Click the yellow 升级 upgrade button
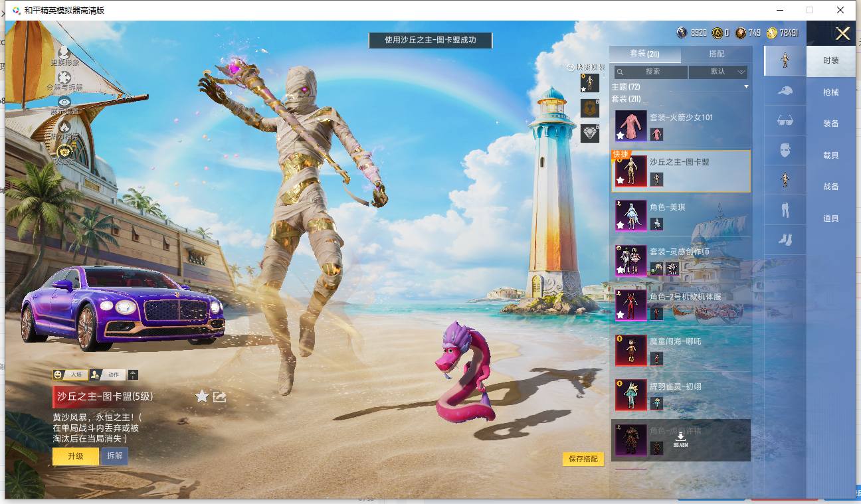 [x=76, y=456]
